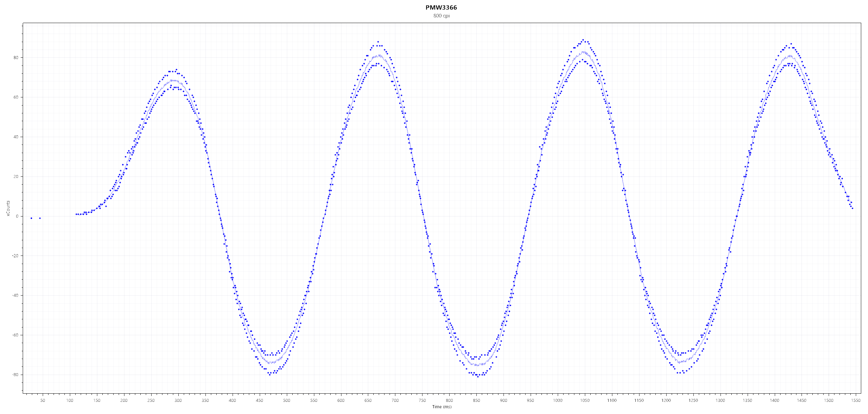Click the Time (ms) axis label

click(x=441, y=407)
